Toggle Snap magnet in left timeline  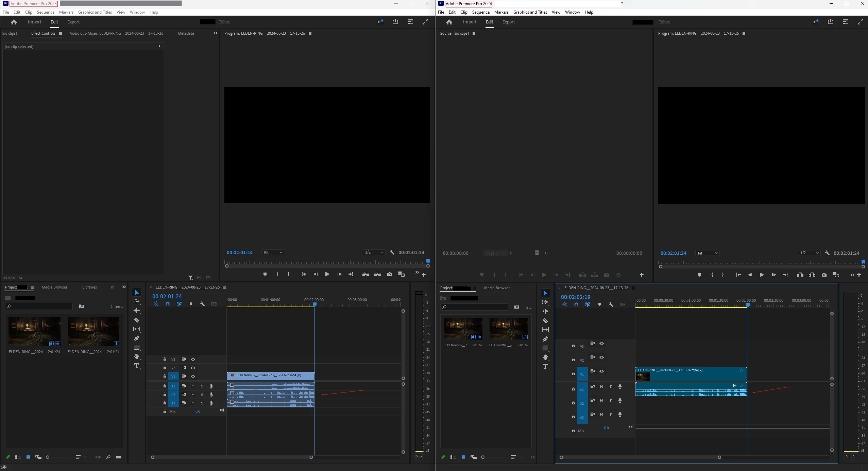168,304
